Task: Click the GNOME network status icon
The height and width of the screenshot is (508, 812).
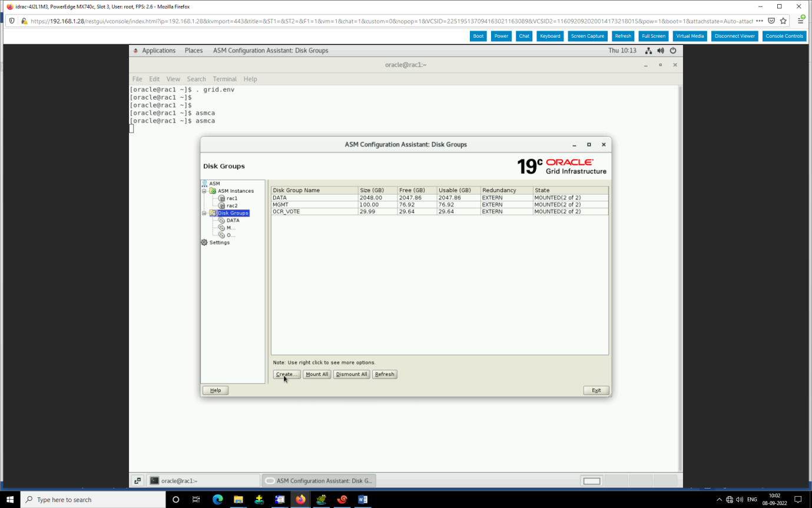Action: point(648,51)
